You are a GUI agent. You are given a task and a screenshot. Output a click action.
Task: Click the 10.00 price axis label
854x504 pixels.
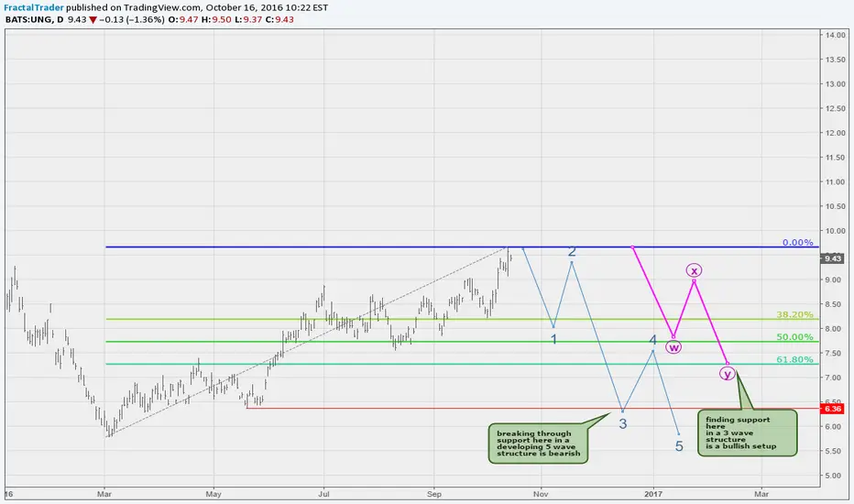tap(835, 231)
